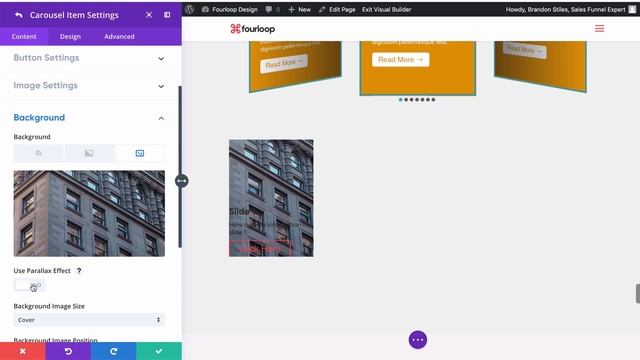The height and width of the screenshot is (360, 640).
Task: Open the Howdy, Brandon Stiles account menu
Action: coord(571,9)
